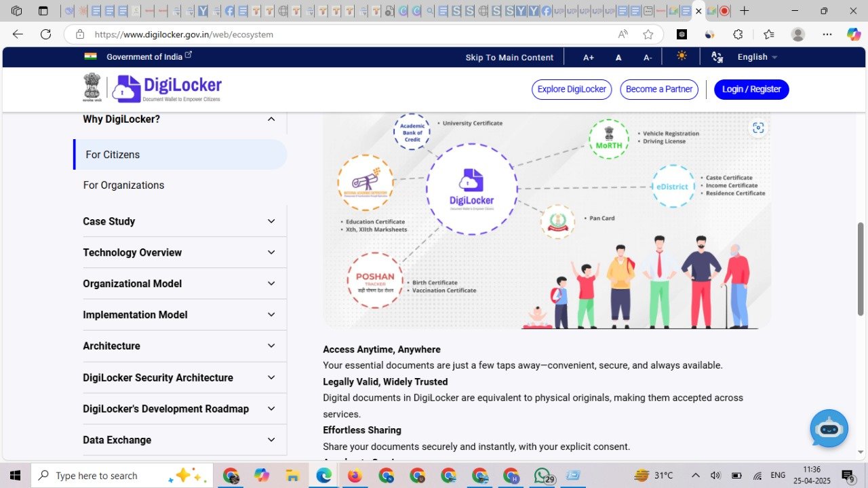This screenshot has width=868, height=488.
Task: Reload the page with the refresh icon
Action: pos(45,34)
